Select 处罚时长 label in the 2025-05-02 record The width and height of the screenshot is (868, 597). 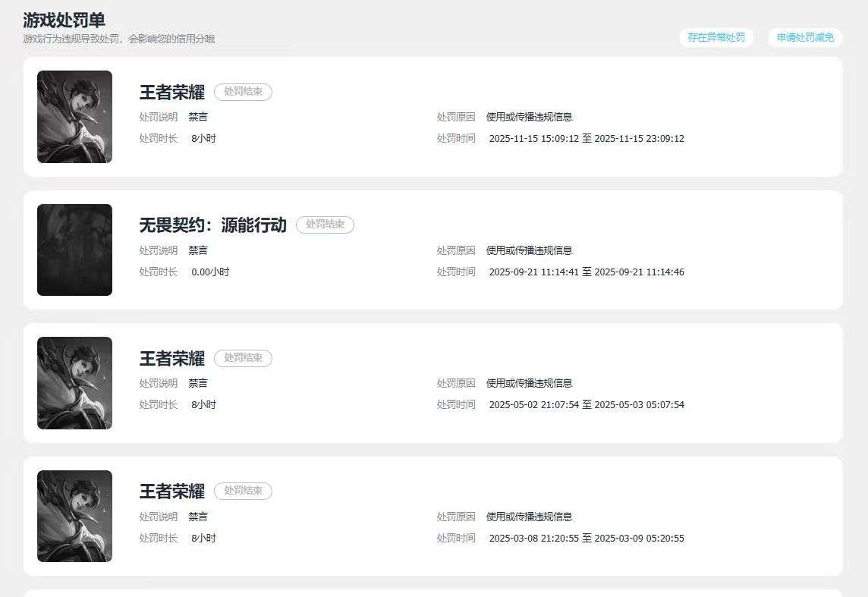point(159,404)
